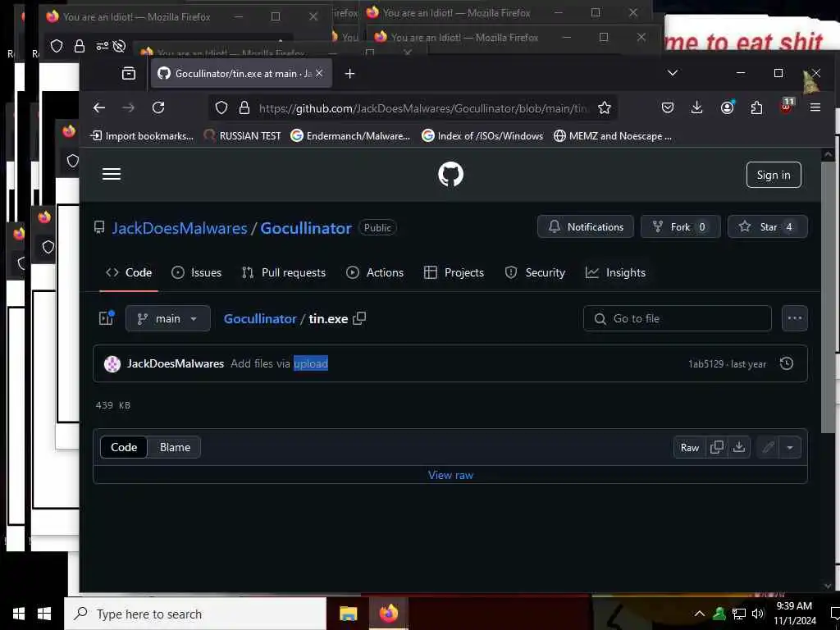Screen dimensions: 840x630
Task: Open the Gocullinator repository title link
Action: click(x=306, y=228)
